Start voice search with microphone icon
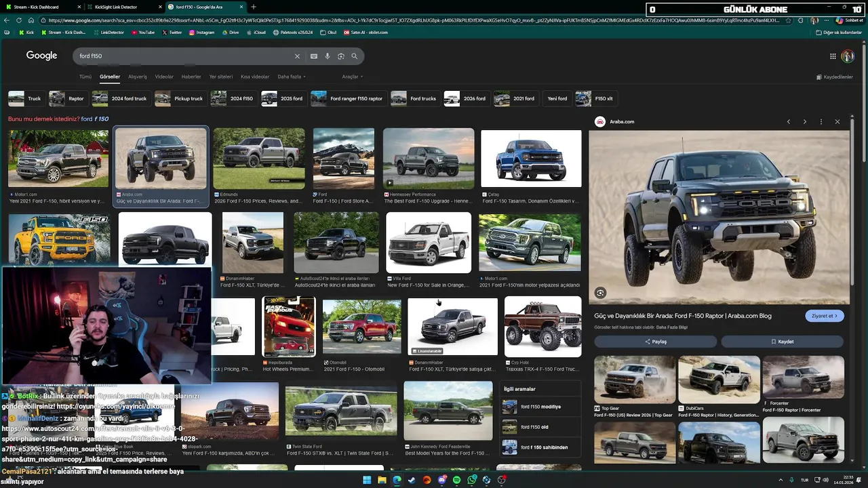 tap(328, 56)
